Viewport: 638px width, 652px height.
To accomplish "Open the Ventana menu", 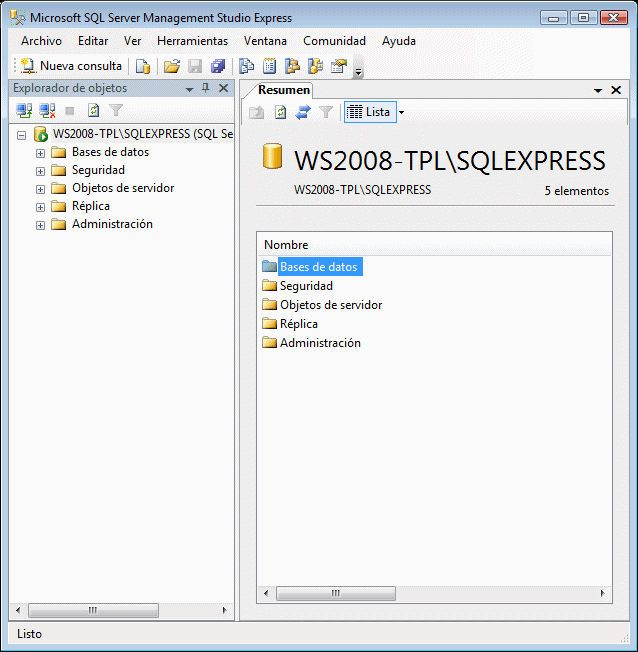I will tap(265, 41).
